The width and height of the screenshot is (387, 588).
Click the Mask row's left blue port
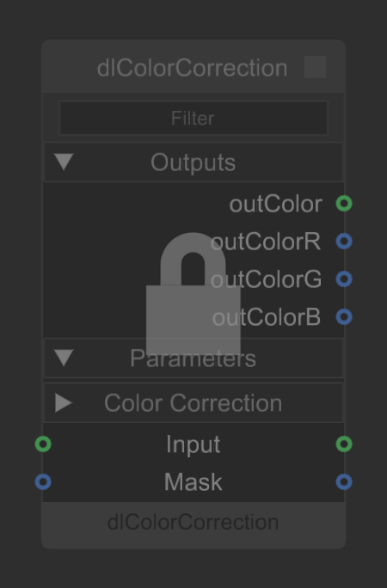[x=43, y=482]
